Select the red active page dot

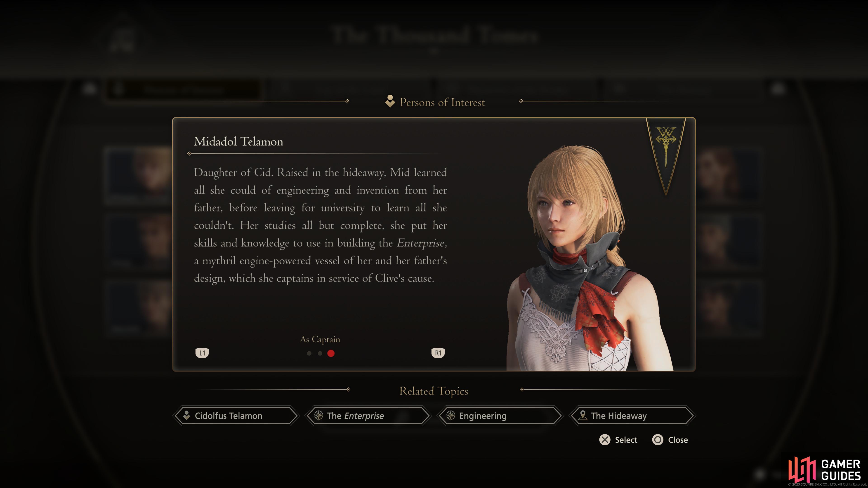click(x=331, y=353)
